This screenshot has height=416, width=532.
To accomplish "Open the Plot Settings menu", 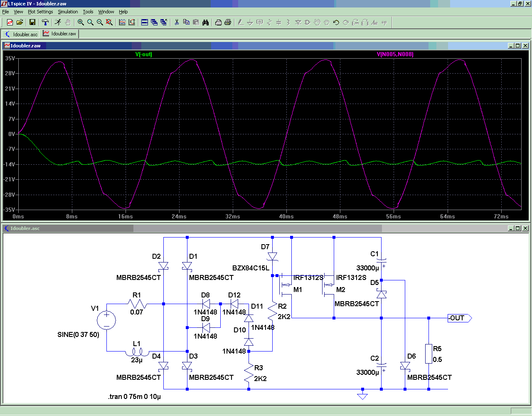I will (x=40, y=12).
